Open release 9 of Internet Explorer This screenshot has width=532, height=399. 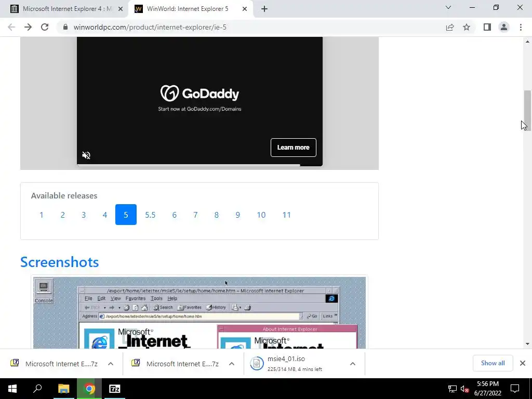(238, 215)
